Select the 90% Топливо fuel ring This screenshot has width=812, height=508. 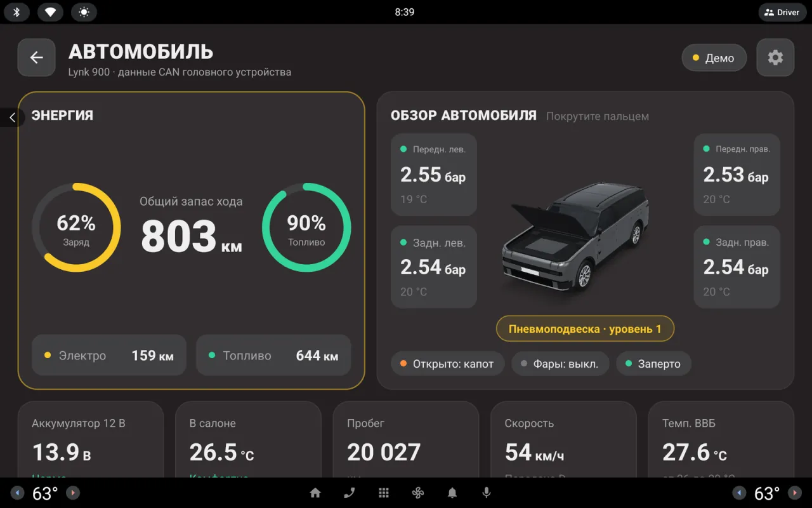coord(306,227)
